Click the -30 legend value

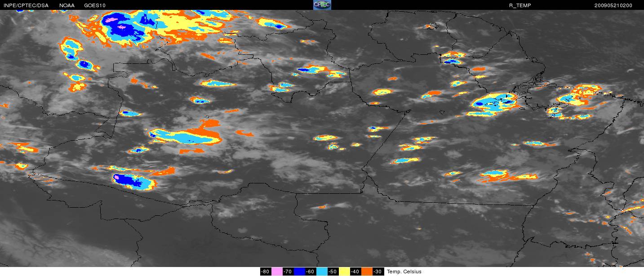click(378, 272)
